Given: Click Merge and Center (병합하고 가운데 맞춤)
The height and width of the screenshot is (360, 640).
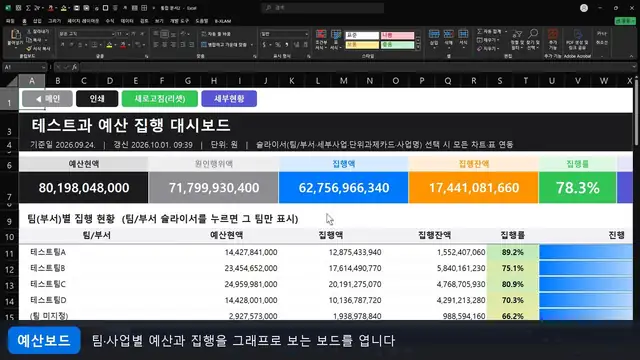Looking at the screenshot, I should (224, 44).
